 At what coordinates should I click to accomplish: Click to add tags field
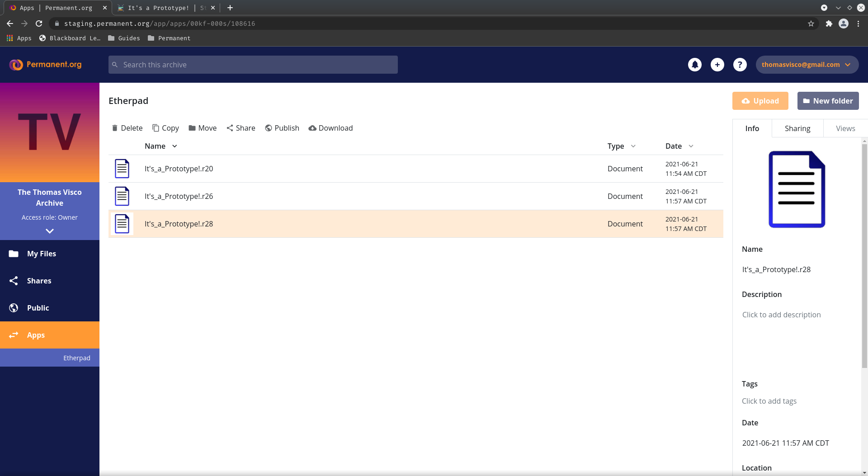click(769, 401)
